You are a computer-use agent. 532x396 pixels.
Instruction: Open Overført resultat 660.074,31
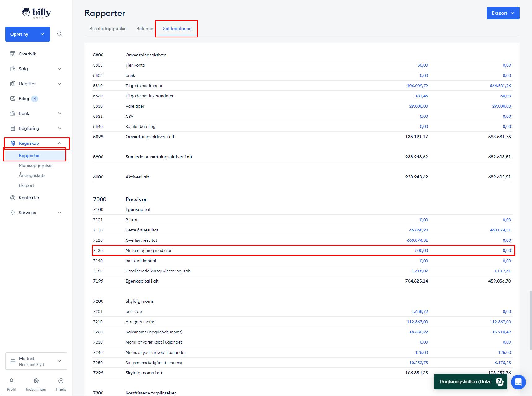417,240
